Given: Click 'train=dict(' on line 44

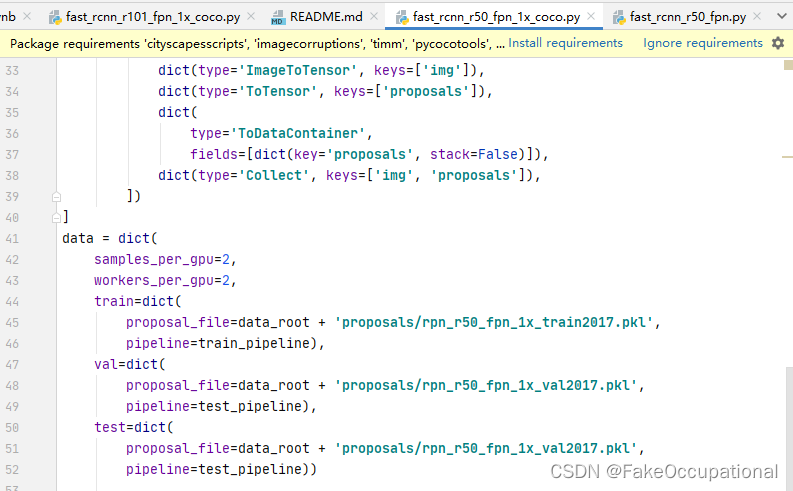Looking at the screenshot, I should pos(138,302).
